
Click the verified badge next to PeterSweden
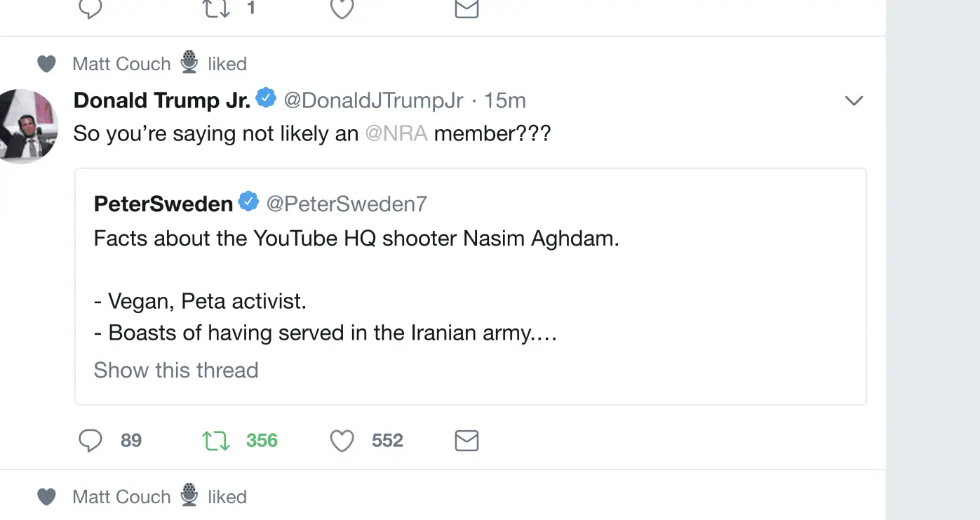pyautogui.click(x=248, y=202)
